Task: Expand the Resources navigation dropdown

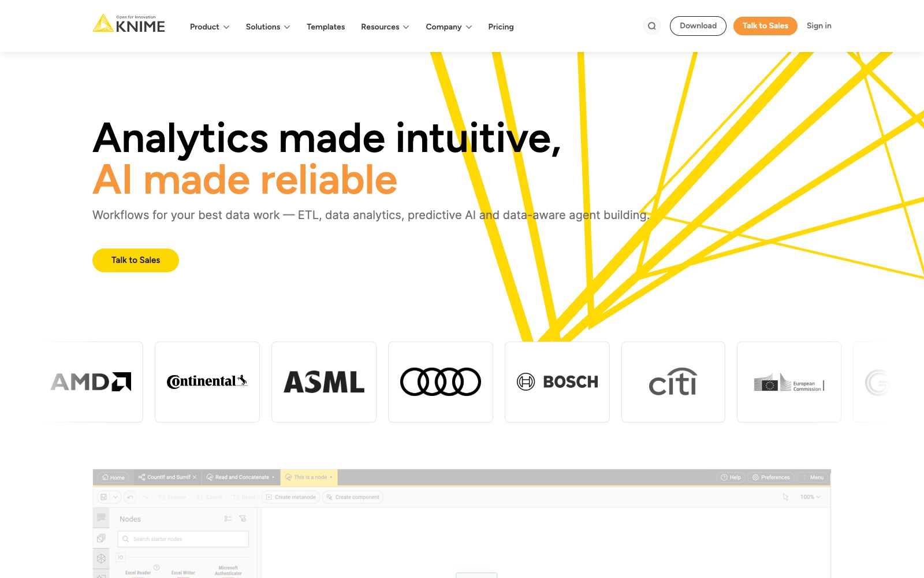Action: coord(385,27)
